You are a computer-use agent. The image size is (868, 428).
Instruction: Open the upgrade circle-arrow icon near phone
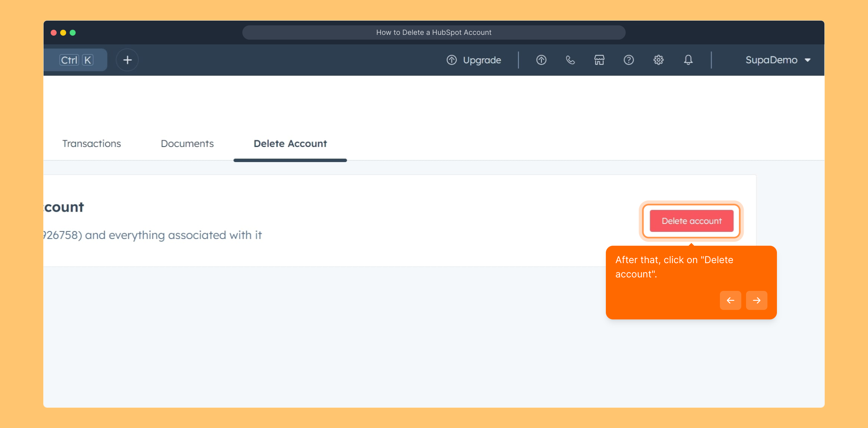pyautogui.click(x=541, y=60)
